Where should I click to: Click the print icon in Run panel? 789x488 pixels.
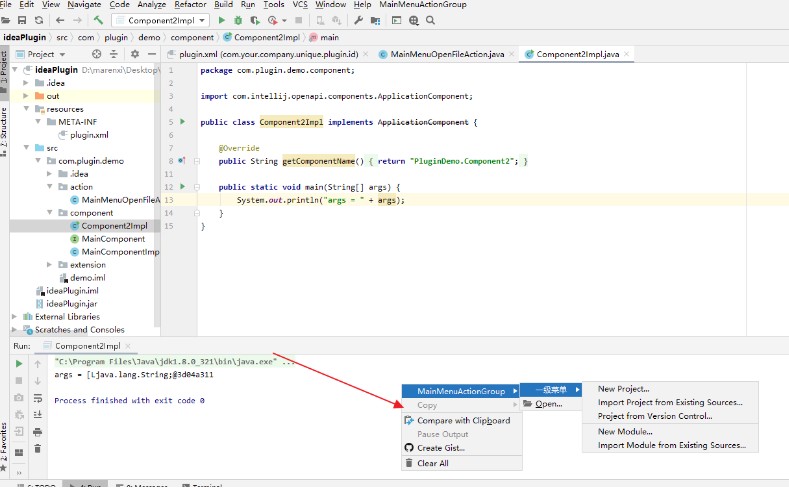coord(37,432)
